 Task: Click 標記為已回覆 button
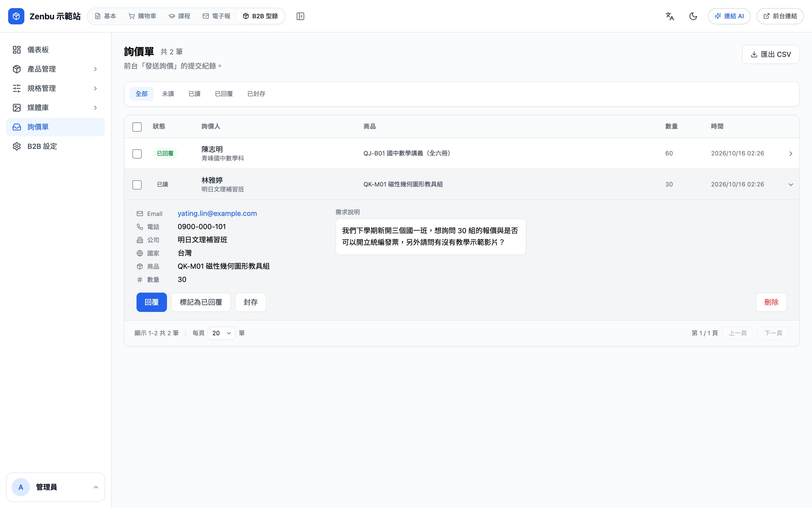(201, 302)
